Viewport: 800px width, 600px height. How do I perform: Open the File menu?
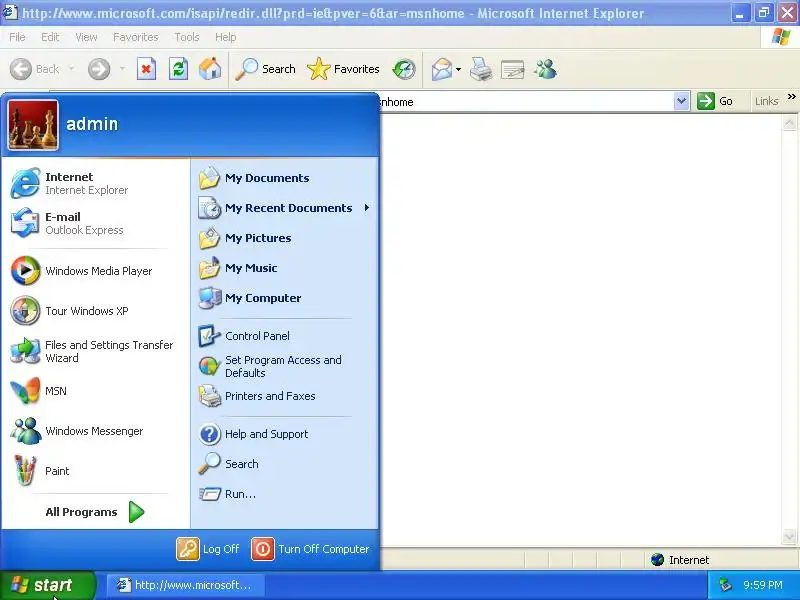coord(17,37)
